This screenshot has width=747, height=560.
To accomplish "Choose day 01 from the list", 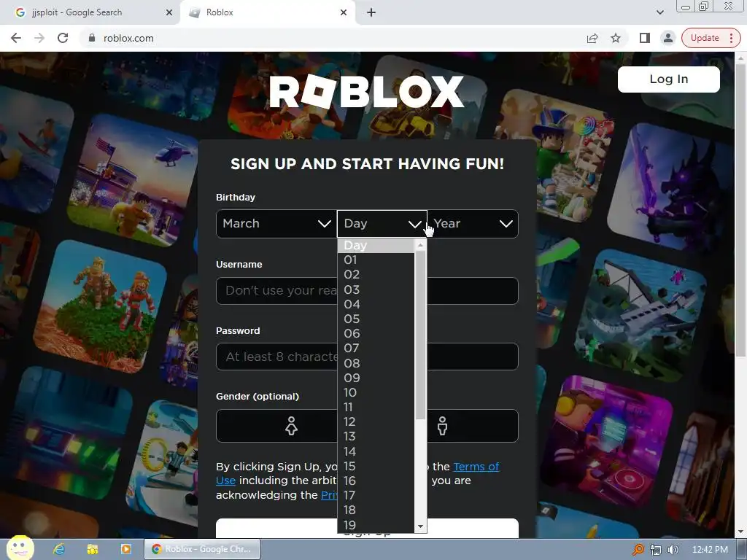I will point(376,260).
